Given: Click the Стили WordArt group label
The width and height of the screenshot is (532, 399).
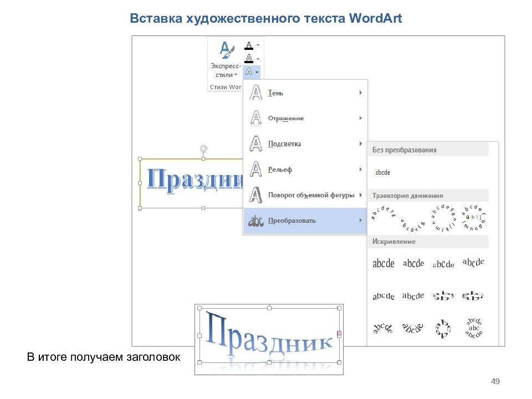Looking at the screenshot, I should coord(226,87).
